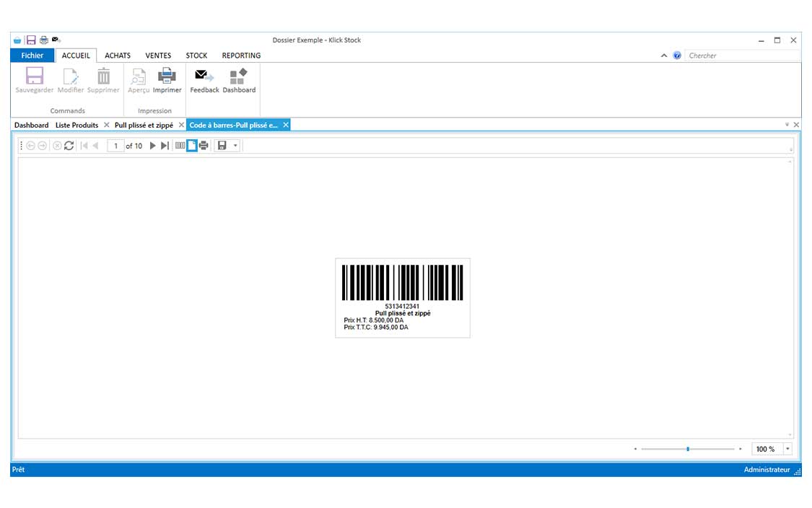Click the bold product name on label
The height and width of the screenshot is (508, 812).
click(402, 313)
